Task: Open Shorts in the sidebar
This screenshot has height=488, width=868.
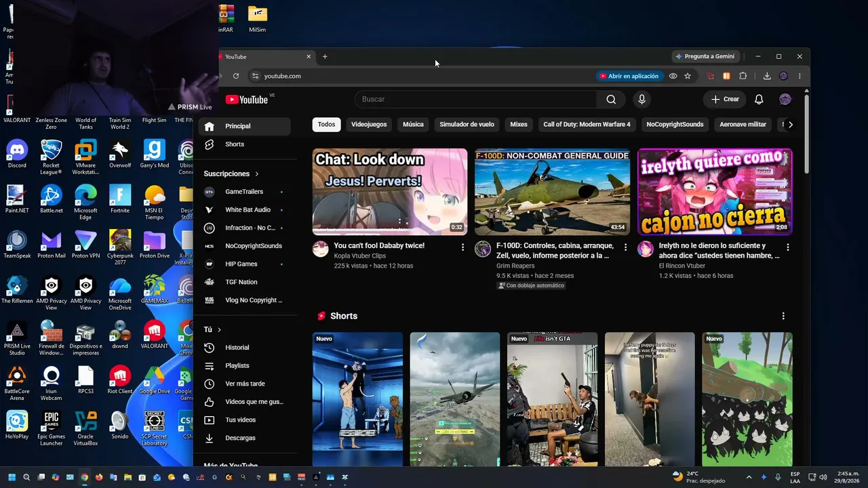Action: (x=244, y=144)
